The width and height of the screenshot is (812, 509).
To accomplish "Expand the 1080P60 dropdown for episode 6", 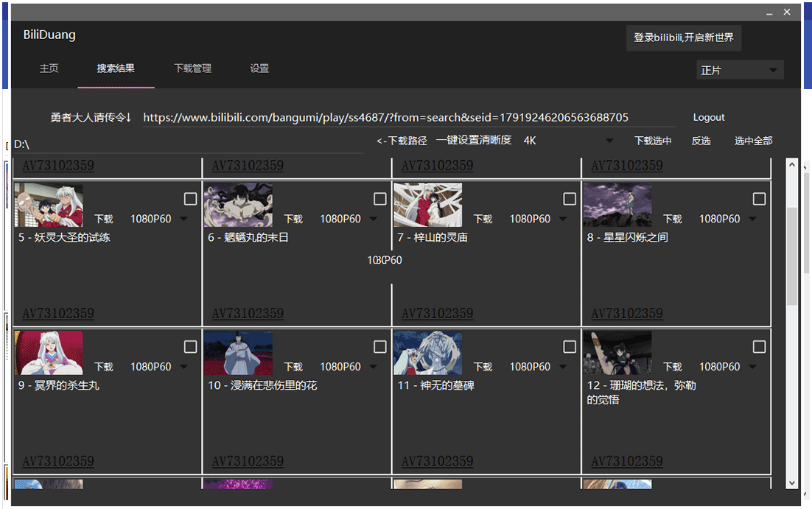I will coord(349,219).
